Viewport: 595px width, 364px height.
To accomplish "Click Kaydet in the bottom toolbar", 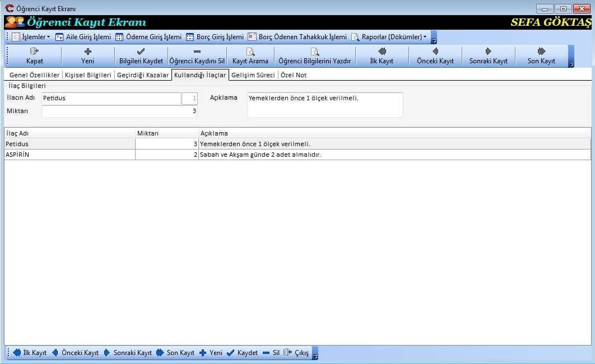I will click(242, 353).
